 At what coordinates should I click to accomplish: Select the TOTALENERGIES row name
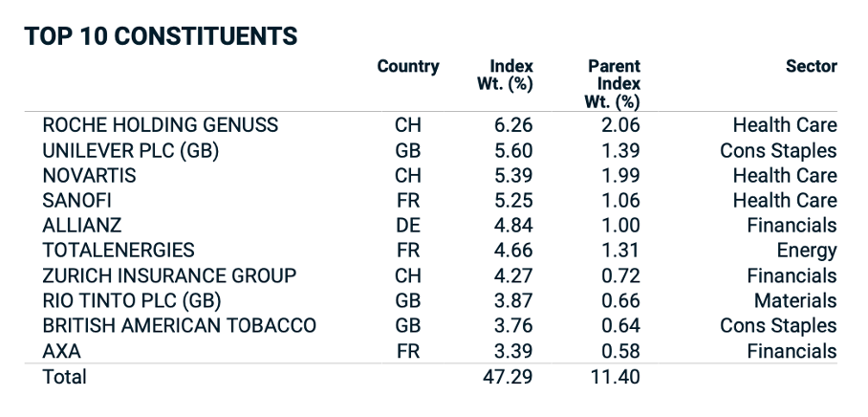click(x=119, y=251)
